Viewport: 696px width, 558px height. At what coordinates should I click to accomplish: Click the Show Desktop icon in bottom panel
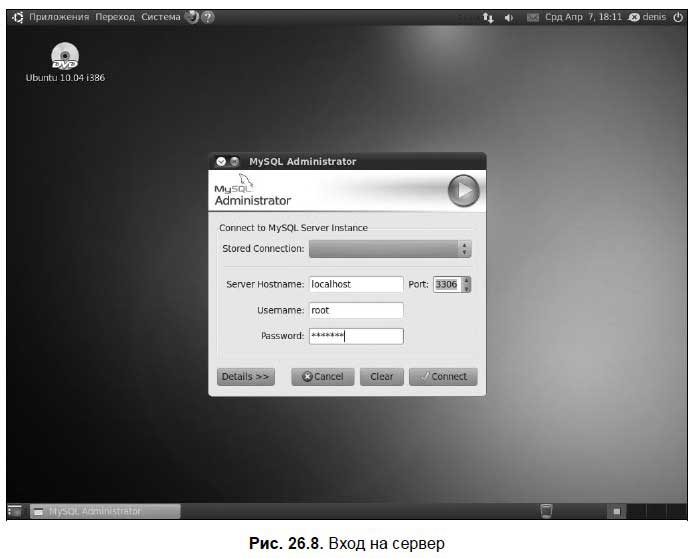15,511
